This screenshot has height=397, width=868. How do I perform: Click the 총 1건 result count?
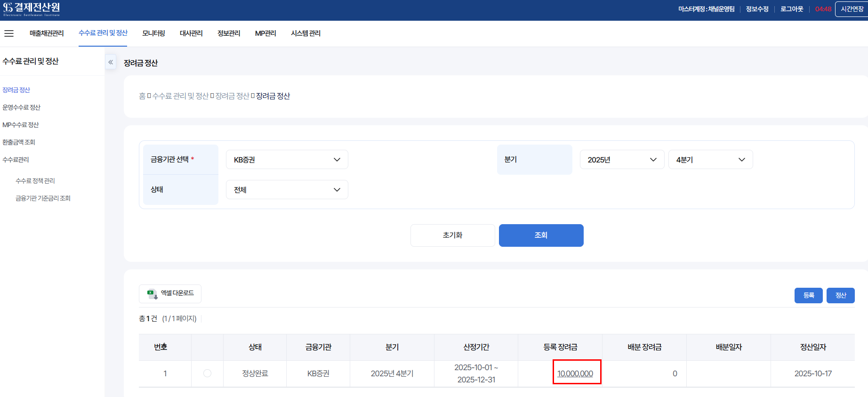(x=148, y=319)
